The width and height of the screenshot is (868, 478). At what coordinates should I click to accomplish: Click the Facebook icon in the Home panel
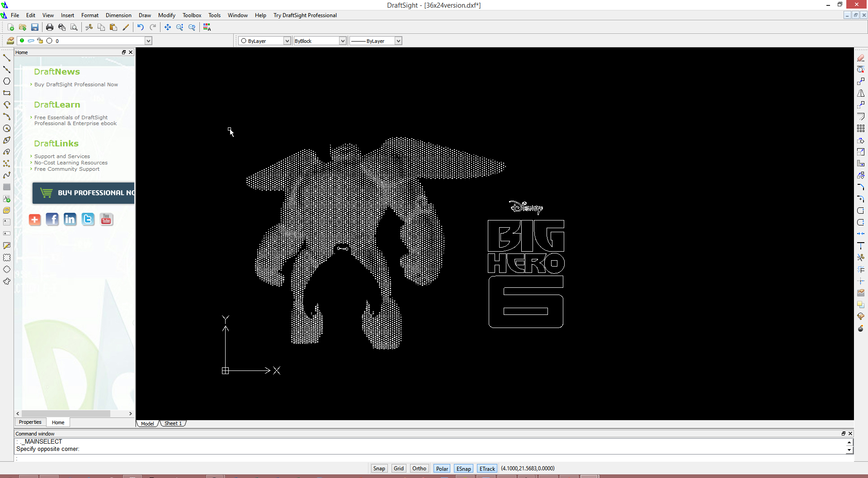(52, 220)
